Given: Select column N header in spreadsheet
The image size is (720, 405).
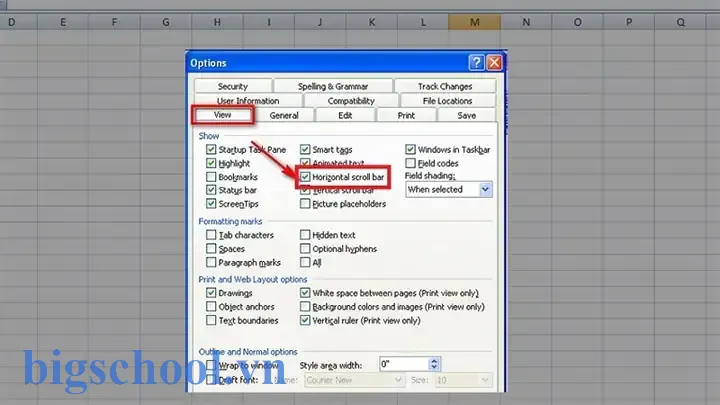Looking at the screenshot, I should [x=526, y=22].
